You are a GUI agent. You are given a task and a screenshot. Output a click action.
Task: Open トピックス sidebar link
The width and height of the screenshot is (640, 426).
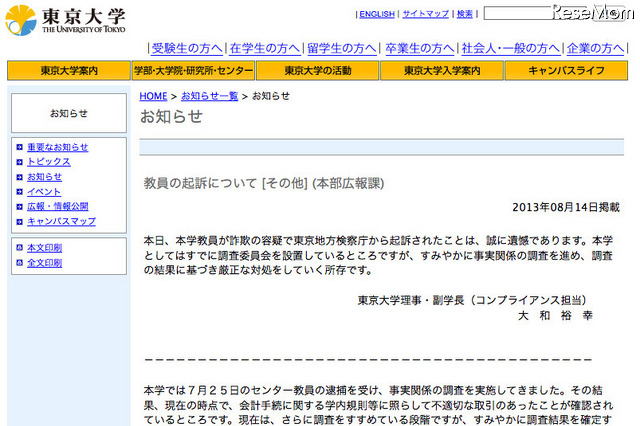(49, 162)
